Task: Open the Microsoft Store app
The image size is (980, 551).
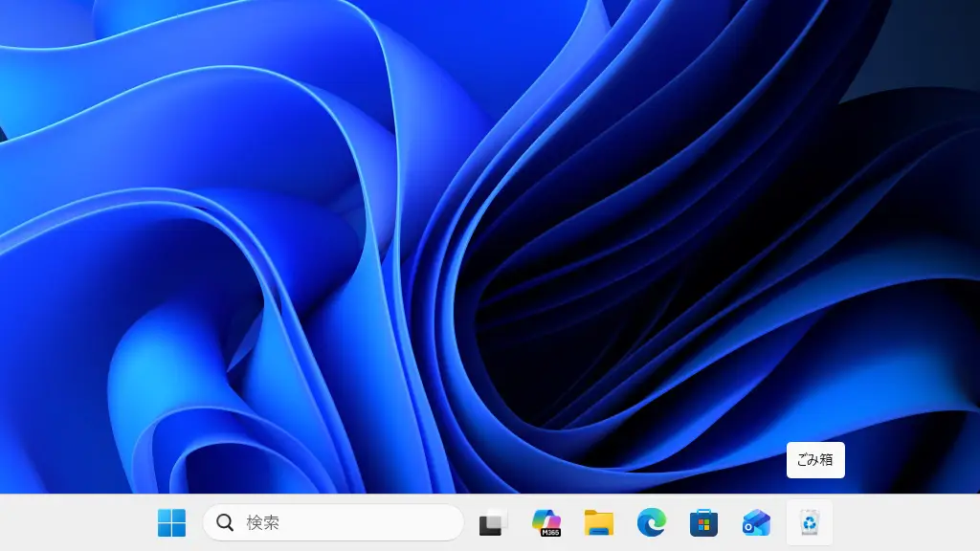Action: pos(703,522)
